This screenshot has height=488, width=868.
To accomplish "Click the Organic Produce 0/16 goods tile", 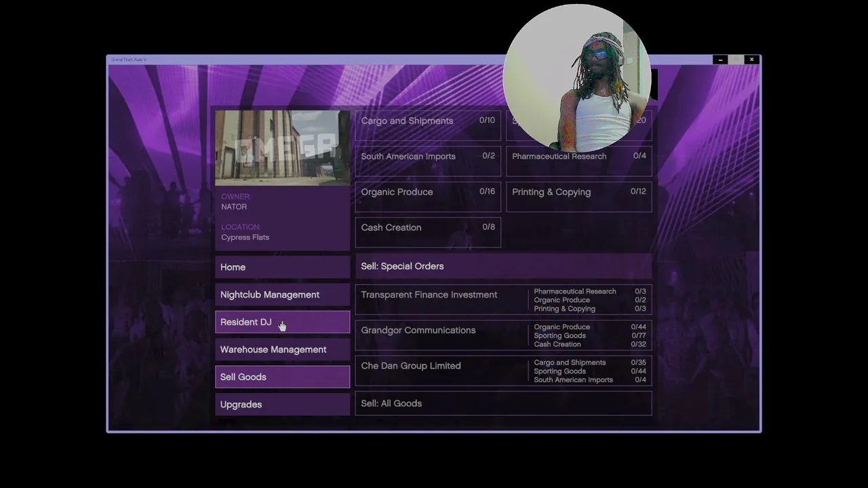I will 428,197.
